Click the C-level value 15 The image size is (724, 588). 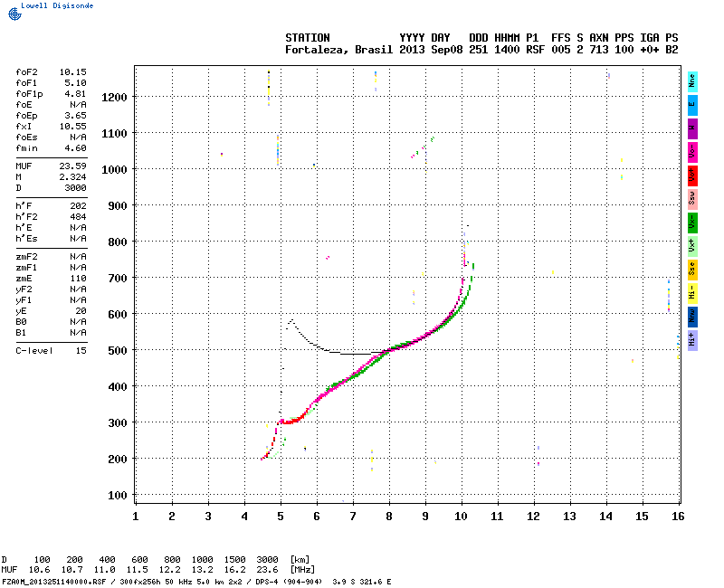point(81,351)
